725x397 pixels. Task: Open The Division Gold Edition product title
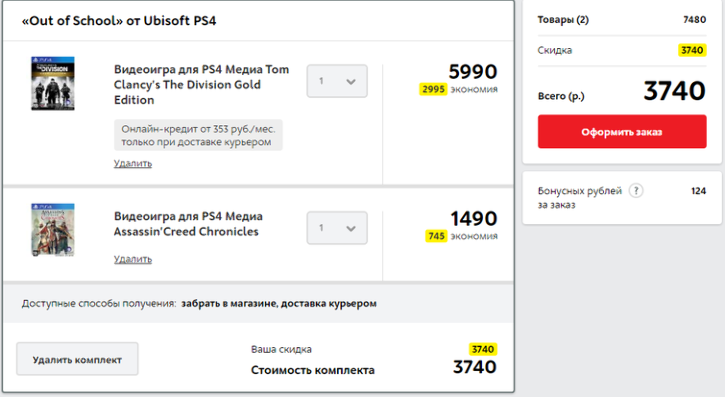202,85
